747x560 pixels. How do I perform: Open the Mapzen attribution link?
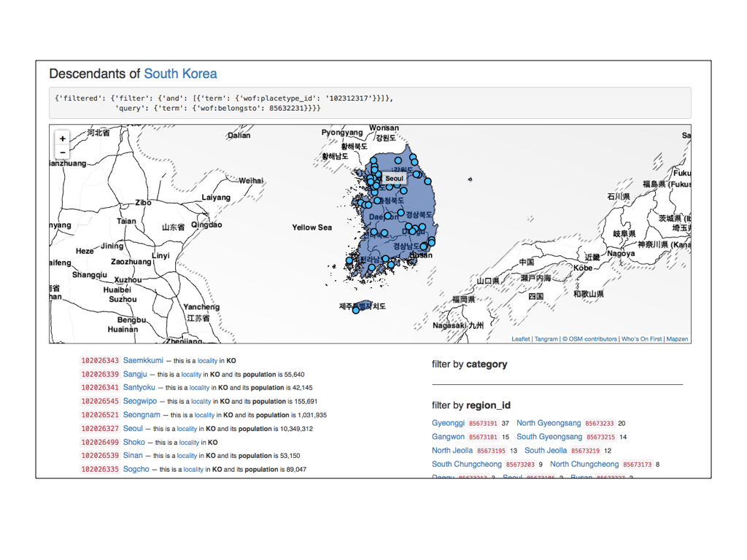coord(677,339)
